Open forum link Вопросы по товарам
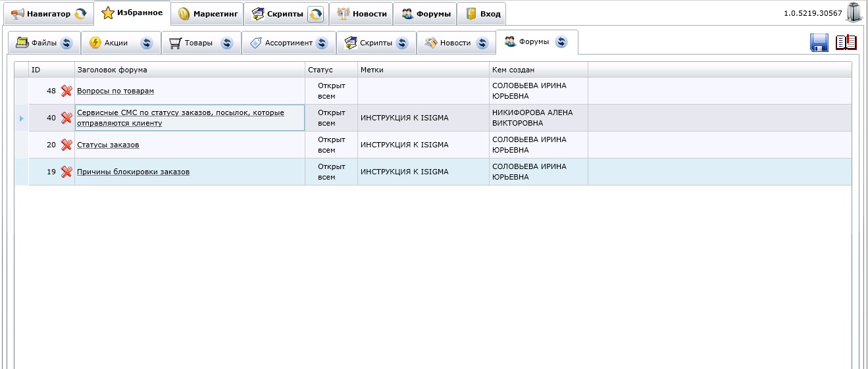868x369 pixels. (115, 91)
